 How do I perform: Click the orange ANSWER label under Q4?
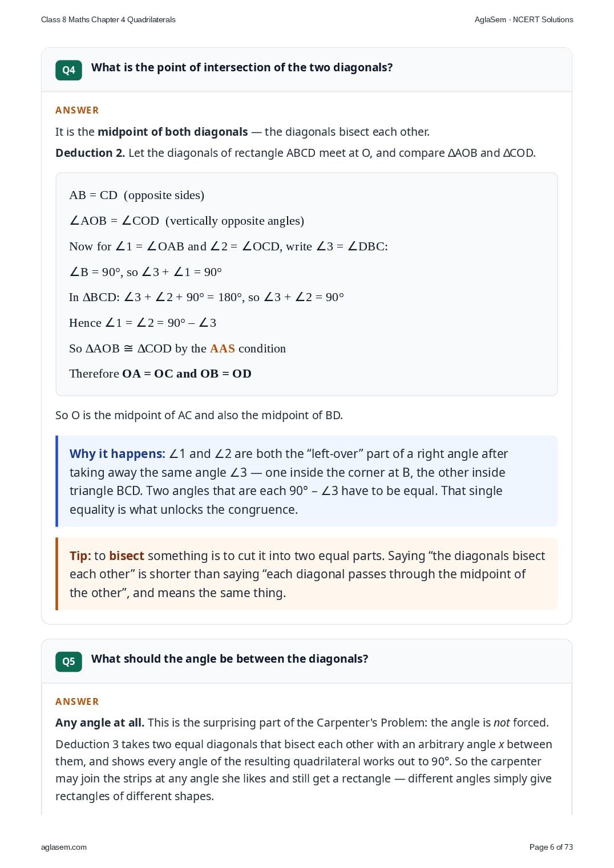pyautogui.click(x=77, y=110)
